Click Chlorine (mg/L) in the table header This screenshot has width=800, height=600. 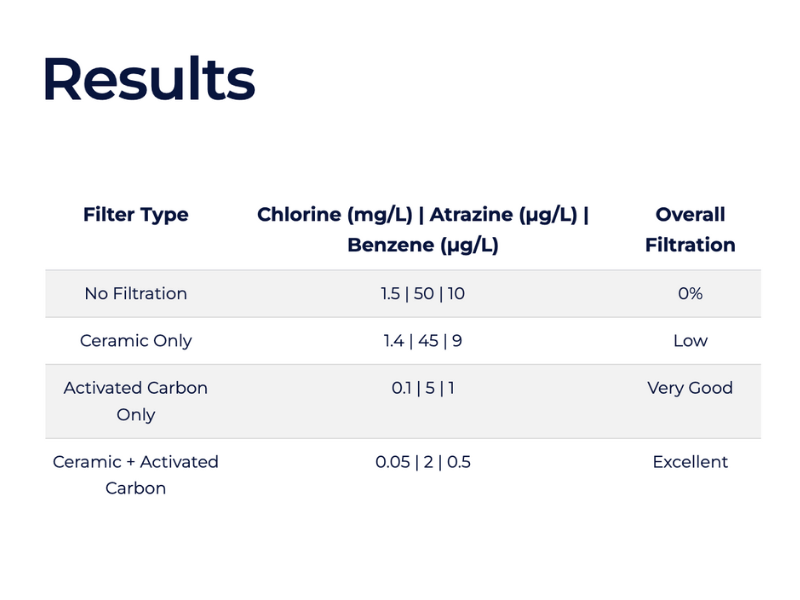[335, 215]
